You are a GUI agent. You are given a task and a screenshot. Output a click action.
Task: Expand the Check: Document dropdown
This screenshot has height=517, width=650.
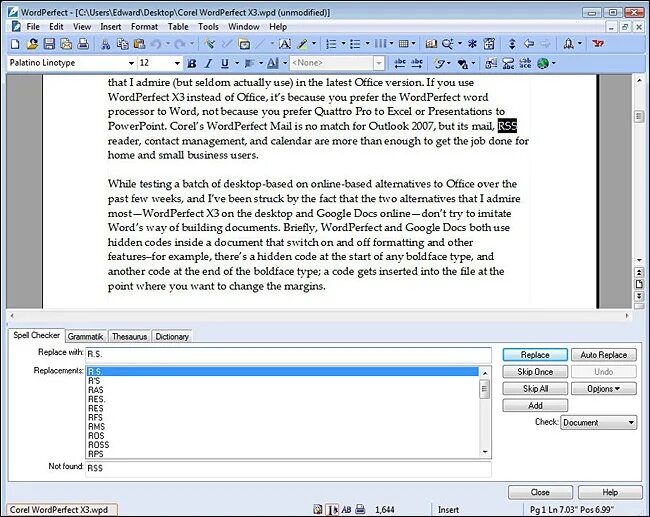click(631, 422)
